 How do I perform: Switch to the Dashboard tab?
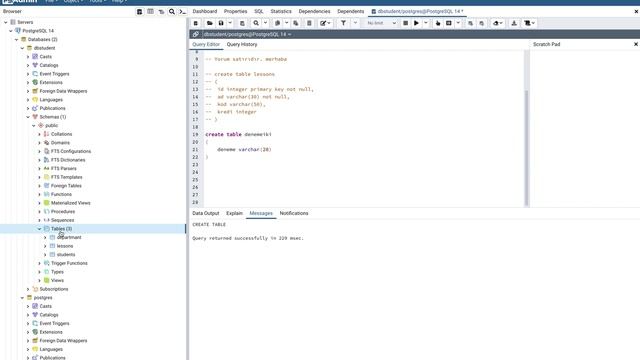click(205, 11)
